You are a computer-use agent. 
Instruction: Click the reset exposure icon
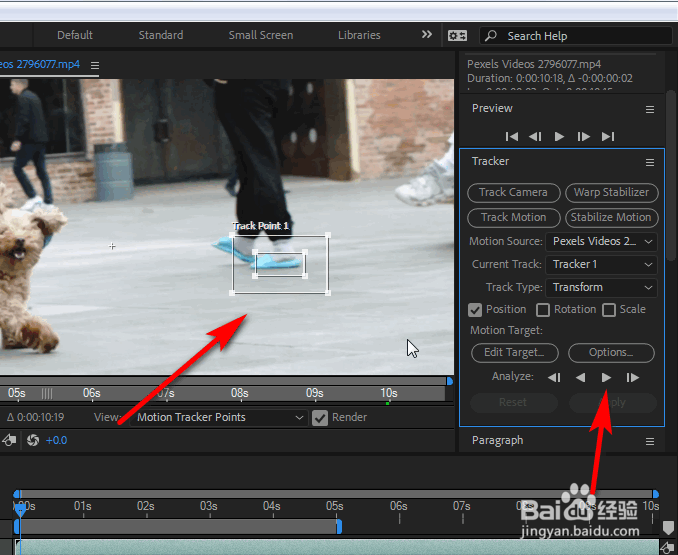point(33,440)
